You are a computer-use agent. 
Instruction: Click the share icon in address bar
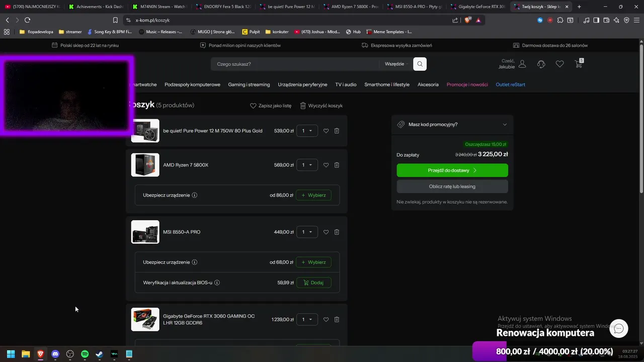[455, 20]
